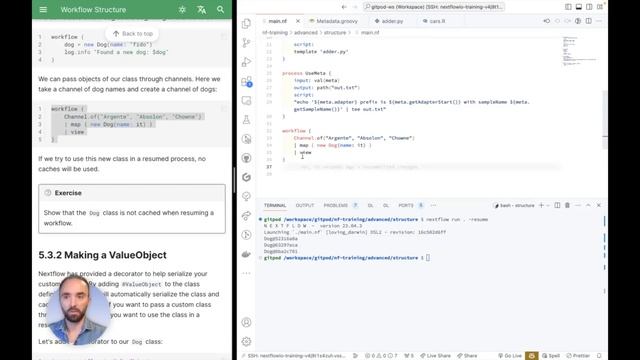The height and width of the screenshot is (360, 640).
Task: Select the TERMINAL panel tab
Action: [275, 205]
